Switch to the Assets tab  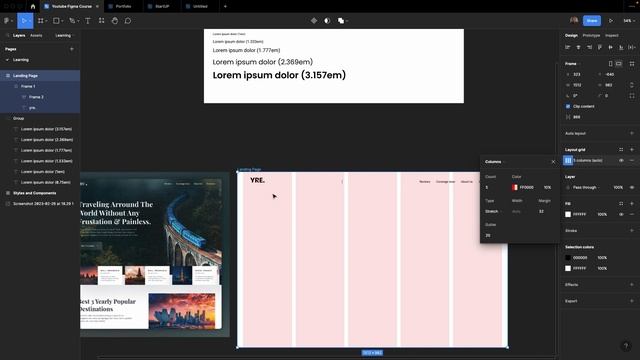pyautogui.click(x=36, y=36)
